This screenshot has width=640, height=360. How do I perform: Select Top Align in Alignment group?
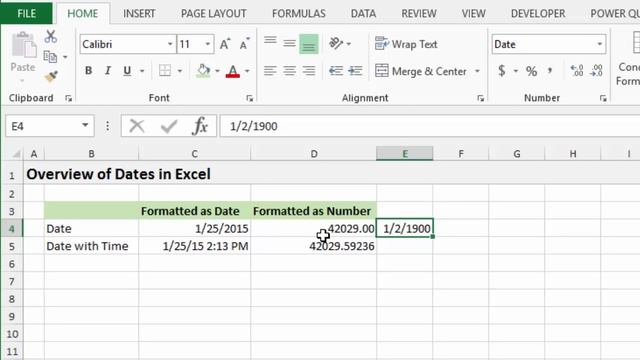pos(270,41)
